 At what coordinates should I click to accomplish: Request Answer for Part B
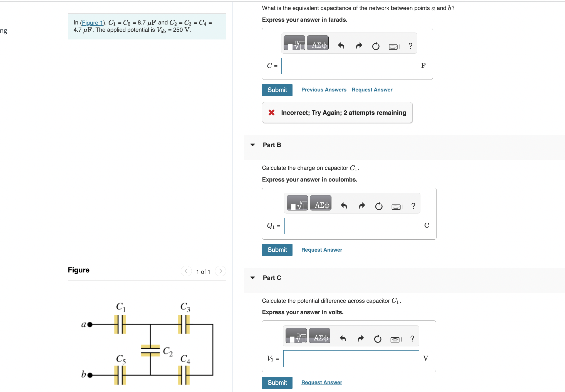point(321,250)
